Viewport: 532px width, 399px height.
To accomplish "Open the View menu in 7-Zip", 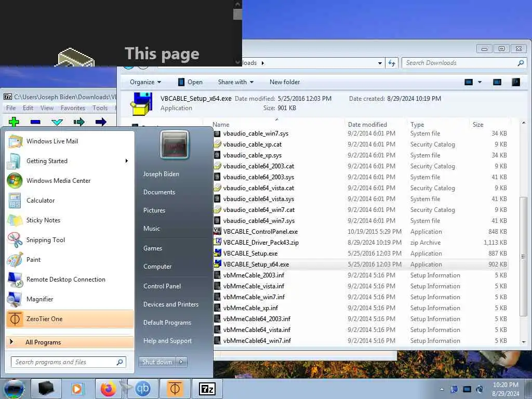I will pos(47,108).
